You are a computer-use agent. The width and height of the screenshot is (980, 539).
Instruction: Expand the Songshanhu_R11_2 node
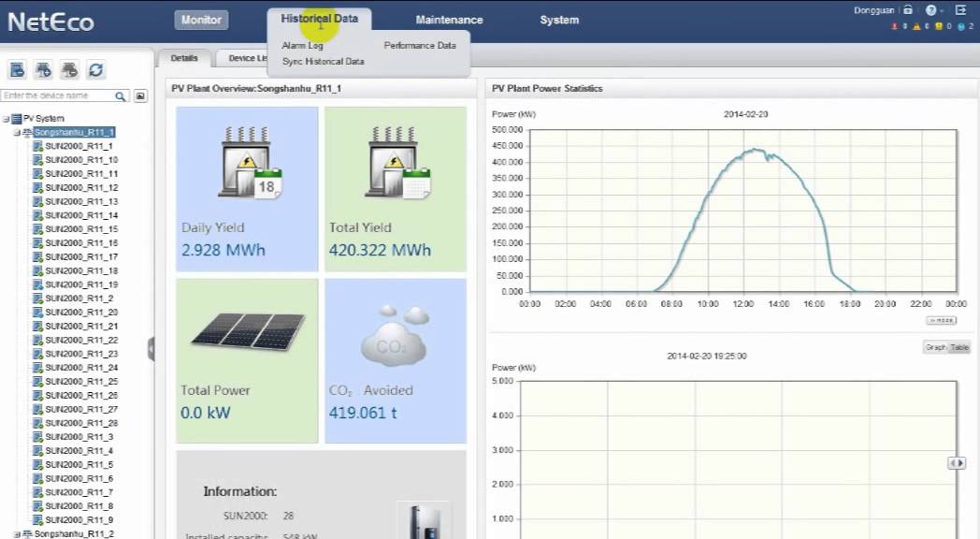click(x=17, y=534)
